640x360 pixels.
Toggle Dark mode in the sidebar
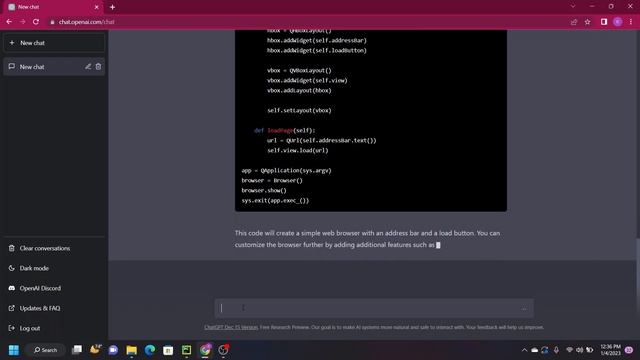54,268
